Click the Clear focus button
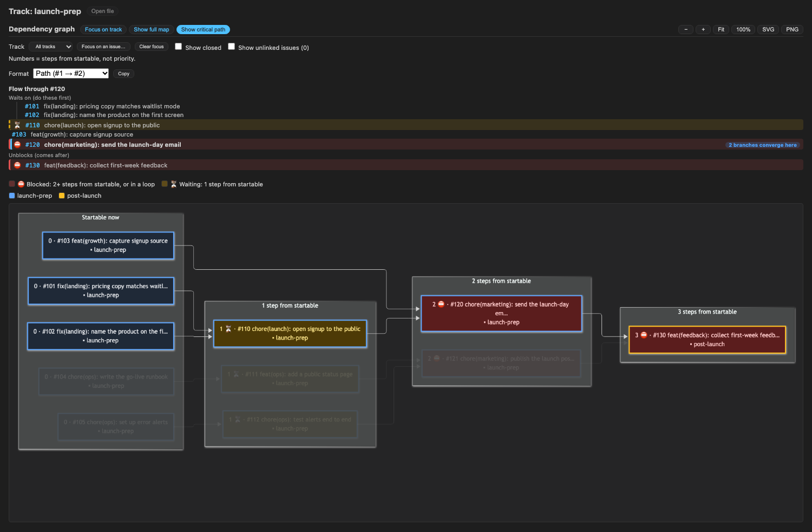 pos(152,47)
